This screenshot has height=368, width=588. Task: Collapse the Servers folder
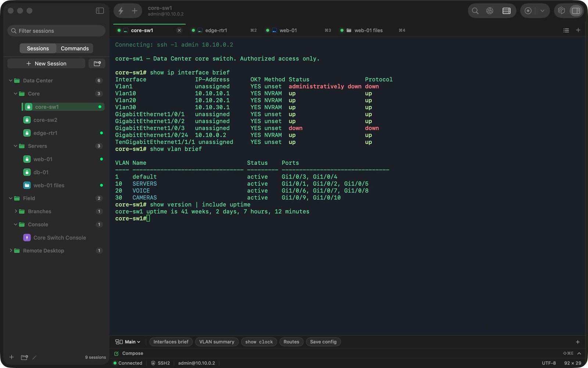[x=15, y=146]
